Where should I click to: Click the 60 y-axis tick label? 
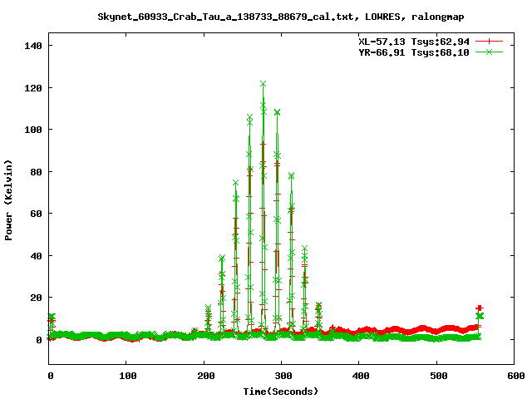[x=37, y=214]
